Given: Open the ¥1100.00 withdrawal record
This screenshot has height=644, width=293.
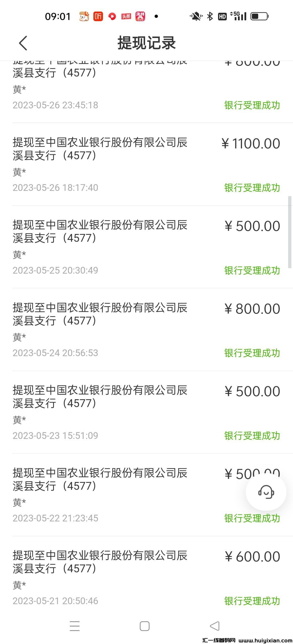Looking at the screenshot, I should (146, 164).
